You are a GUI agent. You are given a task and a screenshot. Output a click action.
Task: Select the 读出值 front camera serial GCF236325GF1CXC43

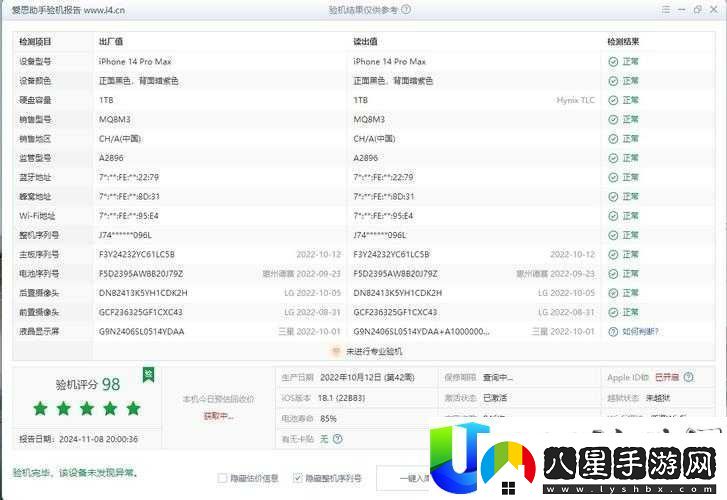click(395, 313)
